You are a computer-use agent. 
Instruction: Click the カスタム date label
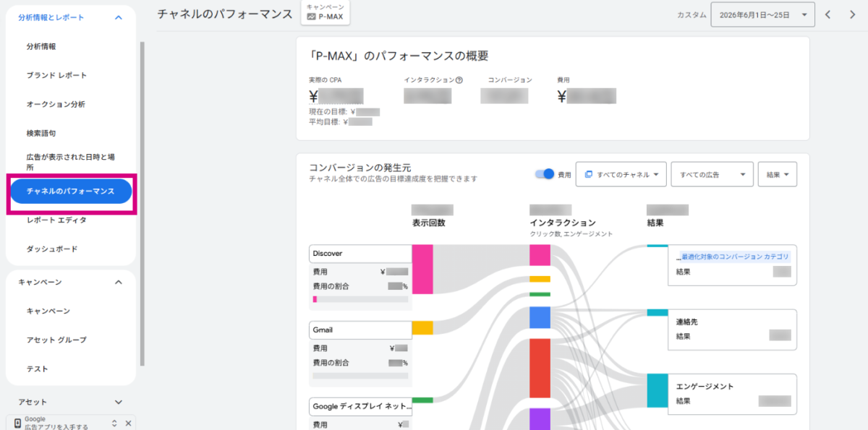pos(692,14)
